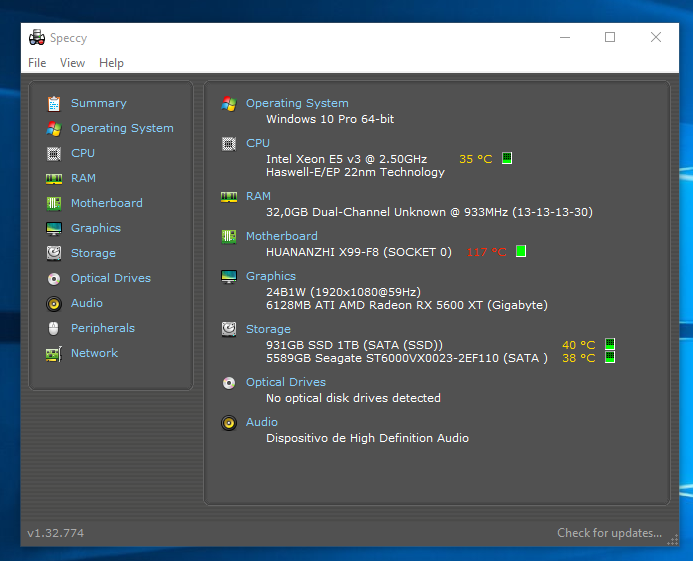
Task: Click Seagate temperature indicator beside 38 °C
Action: 610,357
